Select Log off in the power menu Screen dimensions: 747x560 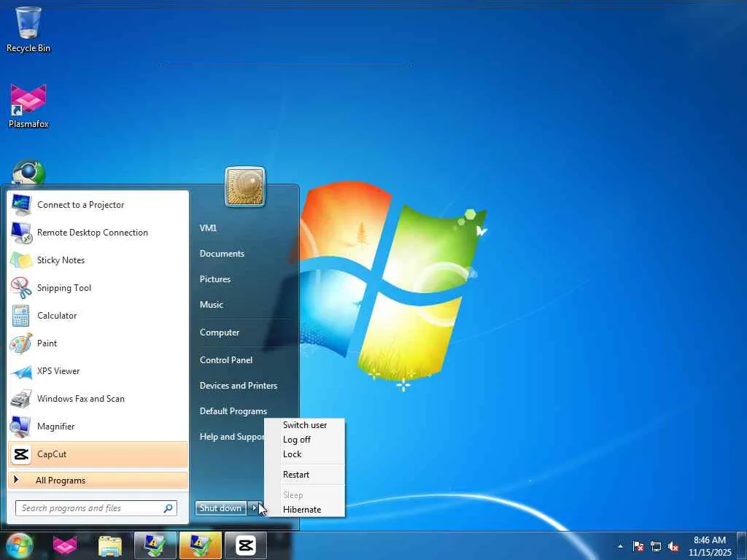(x=305, y=440)
